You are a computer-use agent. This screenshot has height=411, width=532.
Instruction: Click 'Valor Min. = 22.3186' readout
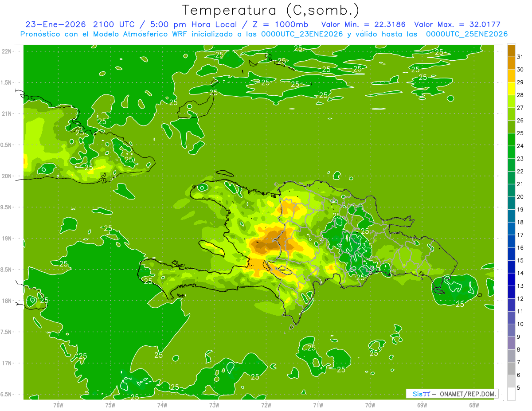364,24
